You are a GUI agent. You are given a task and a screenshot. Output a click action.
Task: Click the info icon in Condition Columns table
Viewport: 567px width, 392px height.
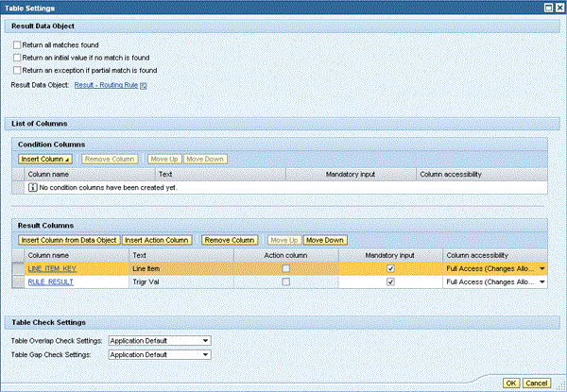coord(33,188)
